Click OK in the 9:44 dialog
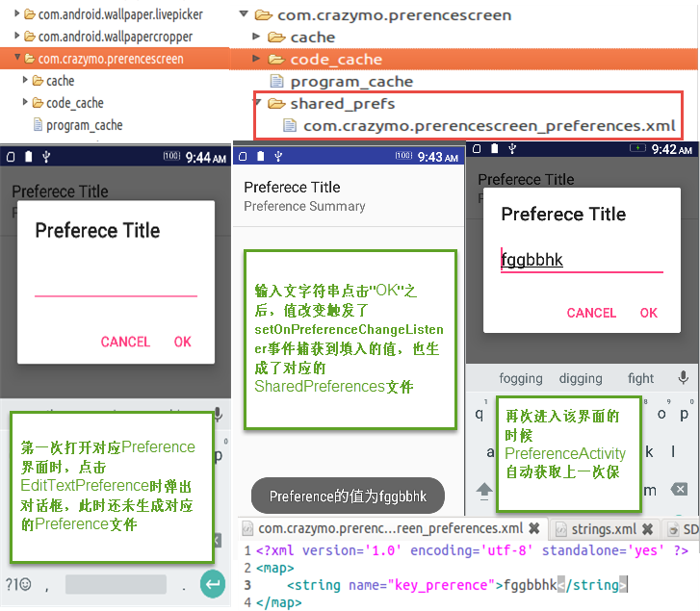The width and height of the screenshot is (700, 611). point(183,342)
